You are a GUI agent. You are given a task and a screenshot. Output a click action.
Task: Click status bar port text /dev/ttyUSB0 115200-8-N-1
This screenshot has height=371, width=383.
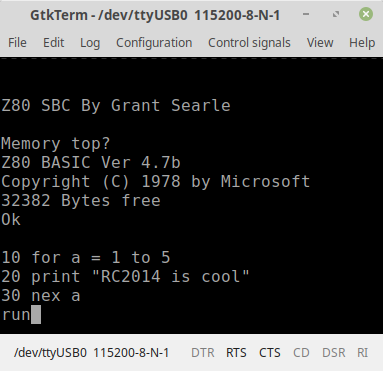tap(91, 353)
